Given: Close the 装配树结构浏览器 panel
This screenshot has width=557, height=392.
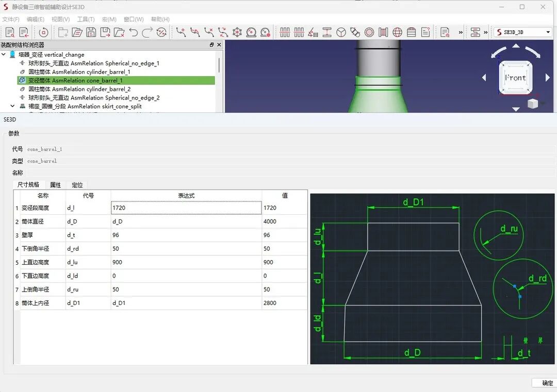Looking at the screenshot, I should click(x=219, y=45).
